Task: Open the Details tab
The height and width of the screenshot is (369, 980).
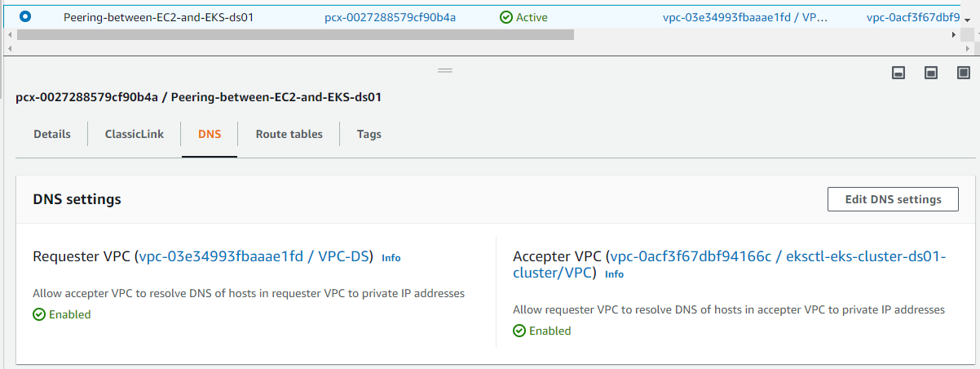Action: pos(51,134)
